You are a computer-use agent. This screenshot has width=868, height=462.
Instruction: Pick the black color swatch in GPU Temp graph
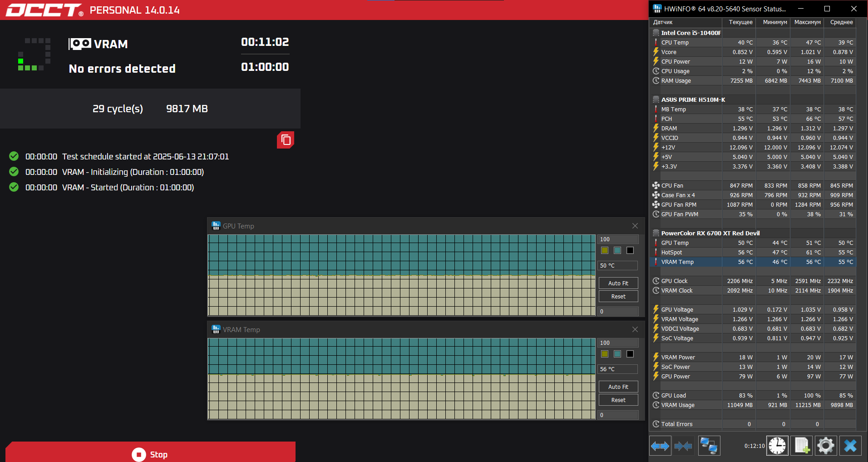coord(630,250)
